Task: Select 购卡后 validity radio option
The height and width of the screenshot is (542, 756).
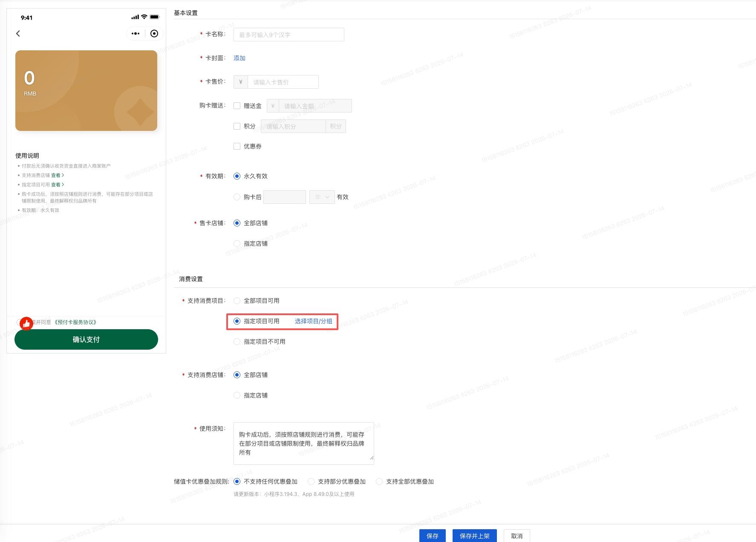Action: 237,197
